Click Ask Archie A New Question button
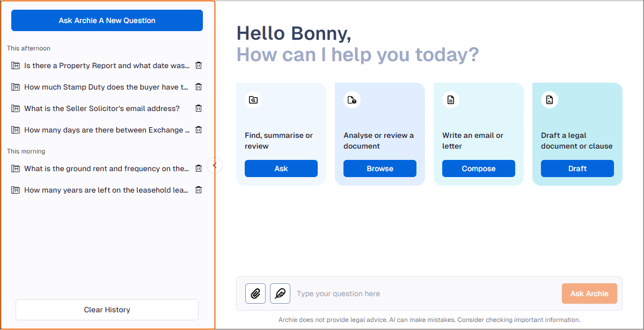The width and height of the screenshot is (644, 330). point(107,20)
